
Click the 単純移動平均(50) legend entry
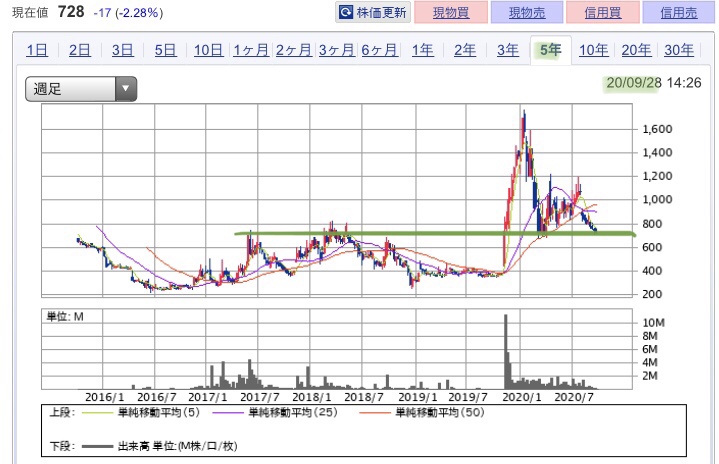pos(440,412)
